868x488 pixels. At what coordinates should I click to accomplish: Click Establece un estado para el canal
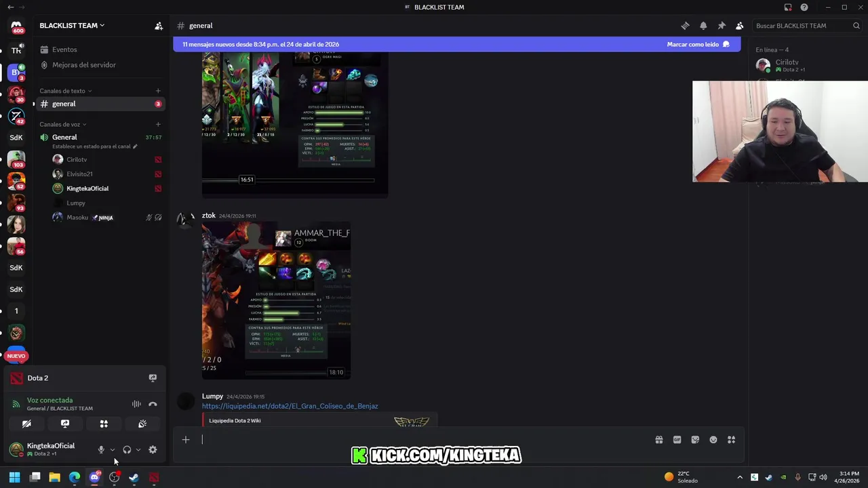[95, 146]
